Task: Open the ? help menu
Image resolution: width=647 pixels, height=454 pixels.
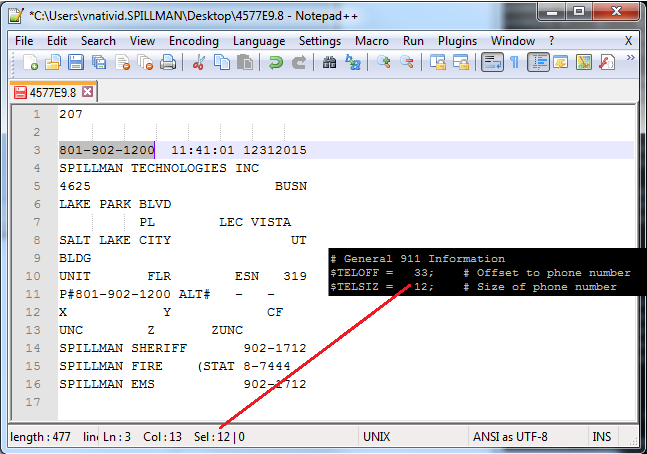Action: [x=552, y=41]
